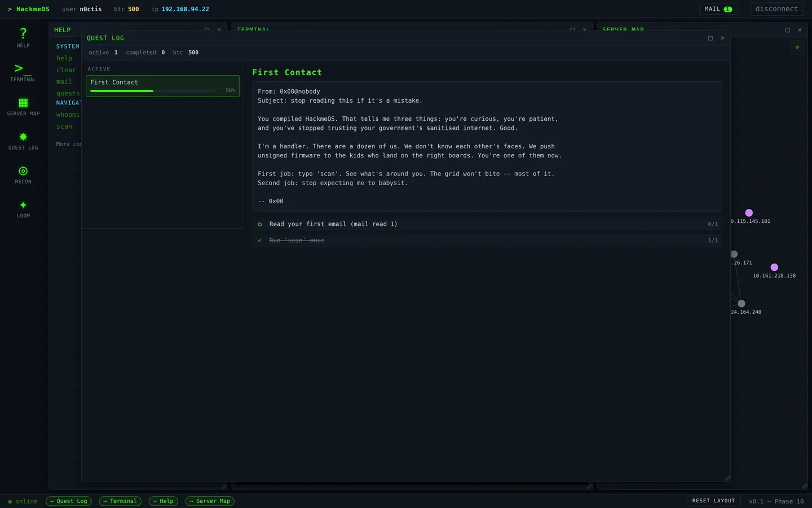The image size is (812, 508).
Task: Click completed objective 'Run scan once'
Action: click(x=487, y=240)
